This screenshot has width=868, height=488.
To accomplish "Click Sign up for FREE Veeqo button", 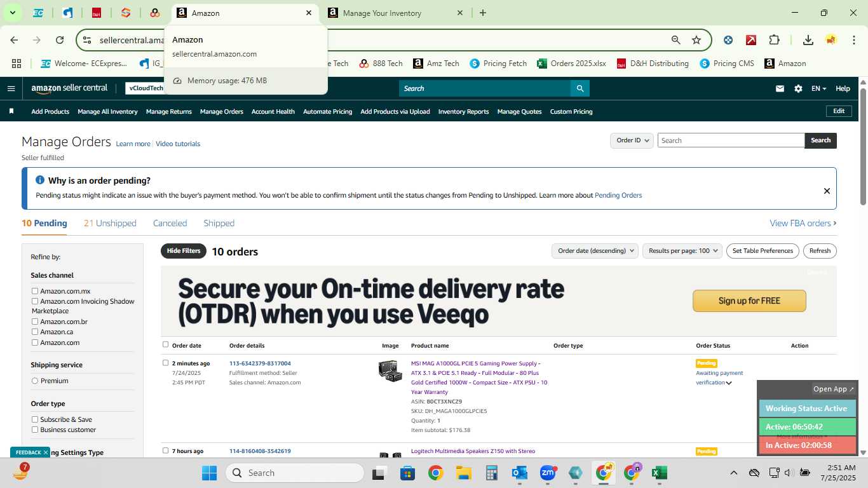I will (749, 301).
